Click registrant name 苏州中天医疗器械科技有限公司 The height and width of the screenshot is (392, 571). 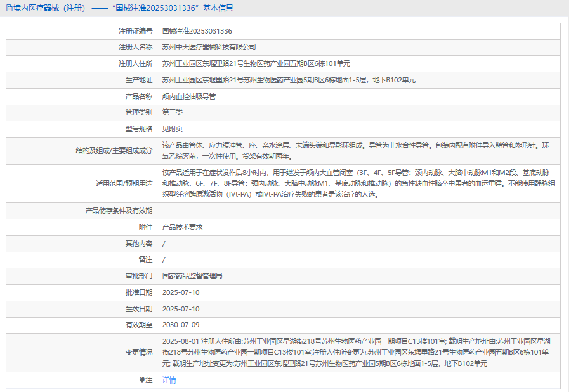[209, 48]
